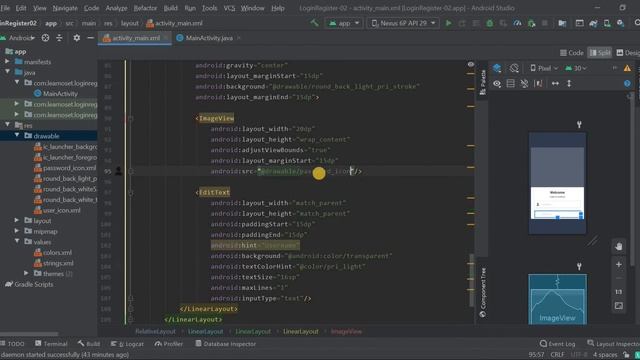
Task: Open the Analyze menu
Action: click(116, 8)
